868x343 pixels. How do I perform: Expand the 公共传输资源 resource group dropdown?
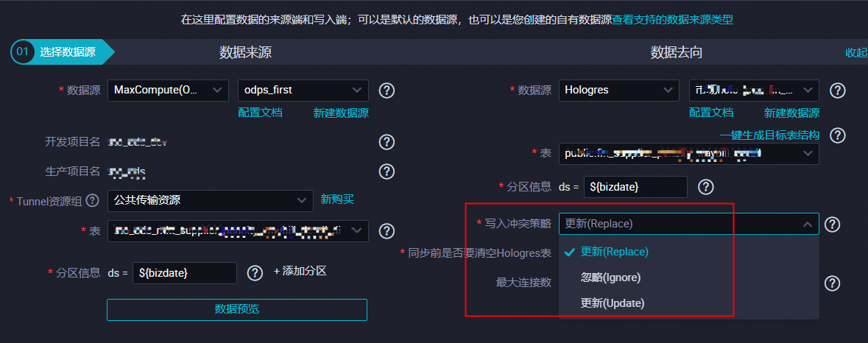210,200
